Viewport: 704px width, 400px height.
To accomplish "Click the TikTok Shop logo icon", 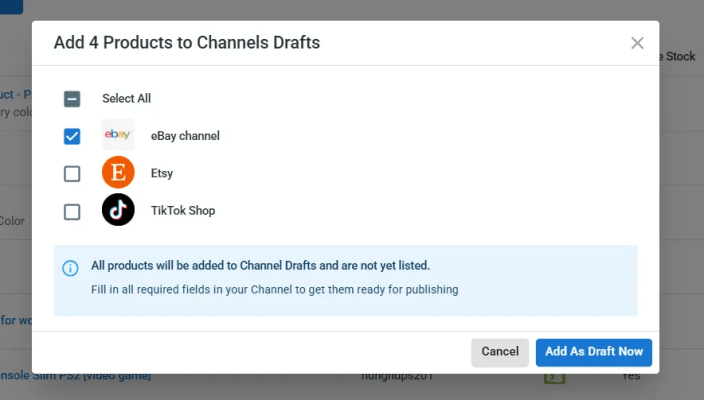I will (118, 210).
